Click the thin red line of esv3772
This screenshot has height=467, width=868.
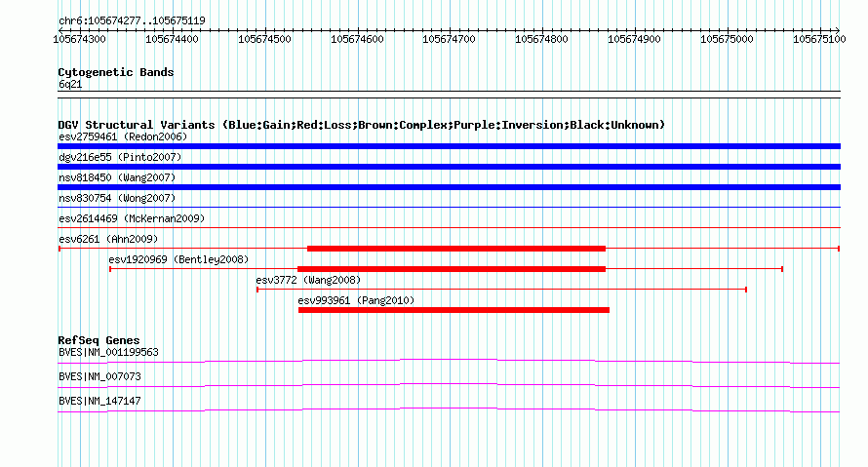click(x=501, y=290)
